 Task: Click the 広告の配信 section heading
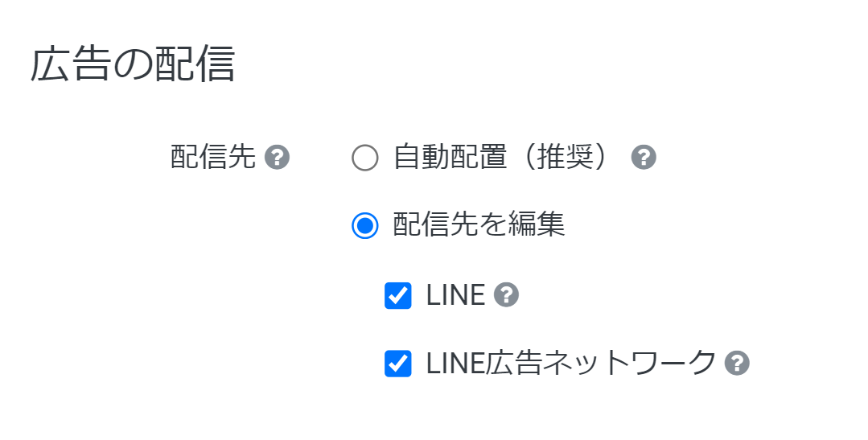(x=133, y=66)
